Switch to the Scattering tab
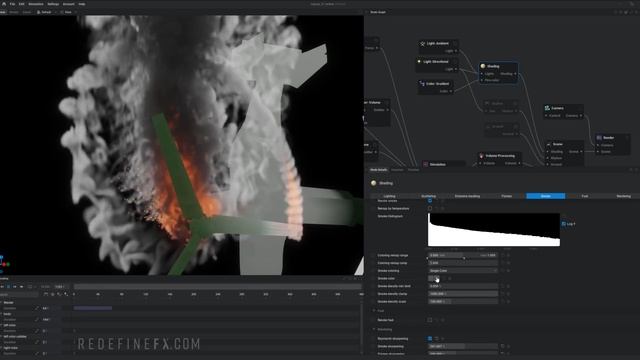Screen dimensions: 640x360 (x=429, y=196)
